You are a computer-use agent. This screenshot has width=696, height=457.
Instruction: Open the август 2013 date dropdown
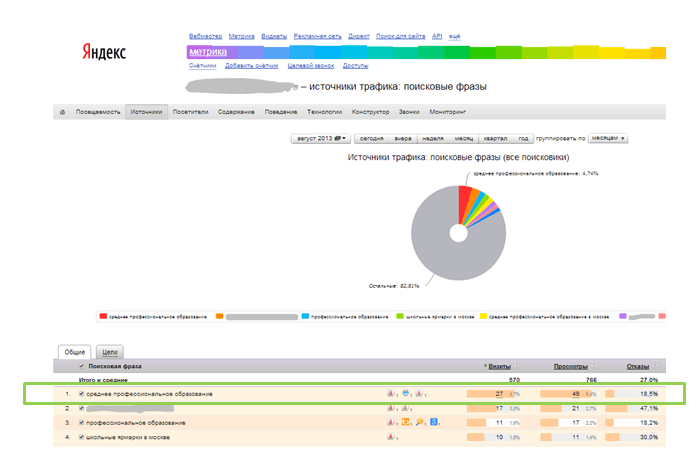click(x=320, y=139)
